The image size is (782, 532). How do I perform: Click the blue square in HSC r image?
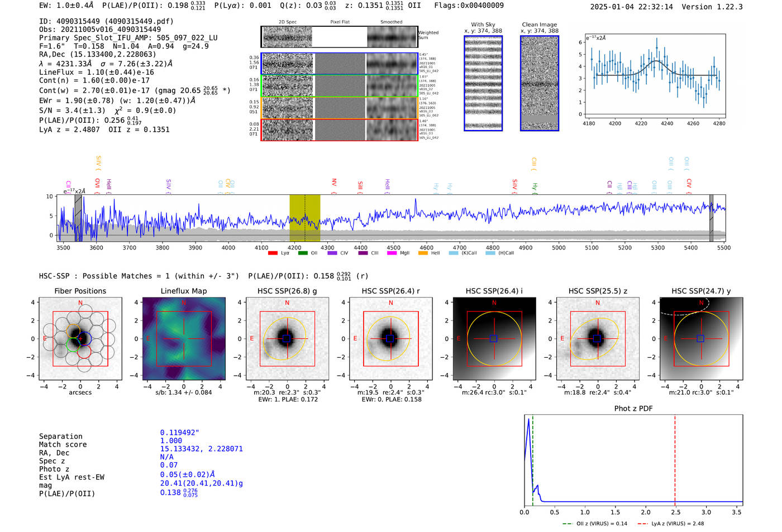pos(390,339)
